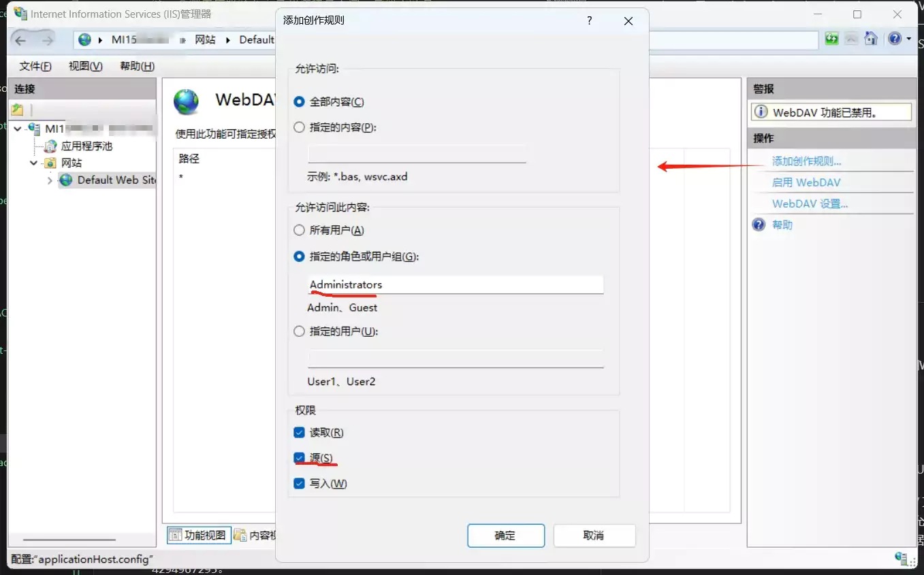Expand the Default Web Site tree node

tap(50, 180)
